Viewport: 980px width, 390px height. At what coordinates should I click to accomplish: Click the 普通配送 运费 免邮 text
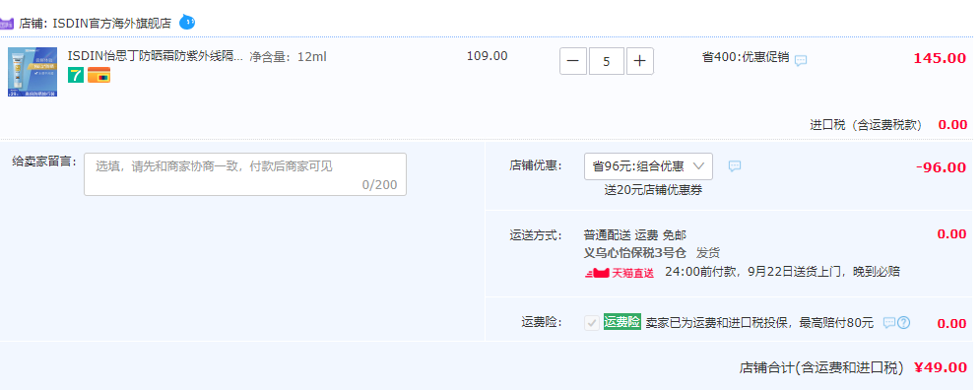click(x=635, y=235)
